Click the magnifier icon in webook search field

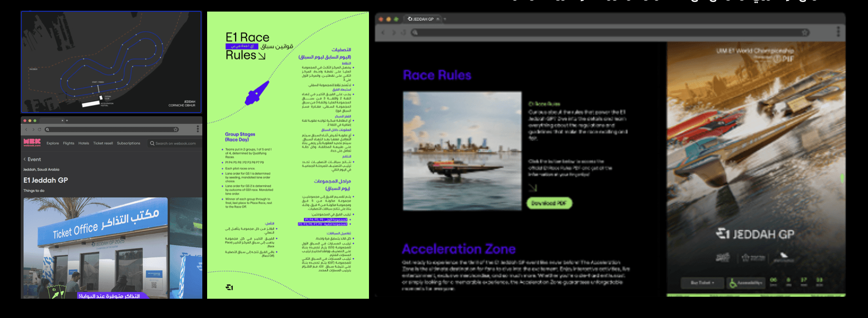pos(152,143)
